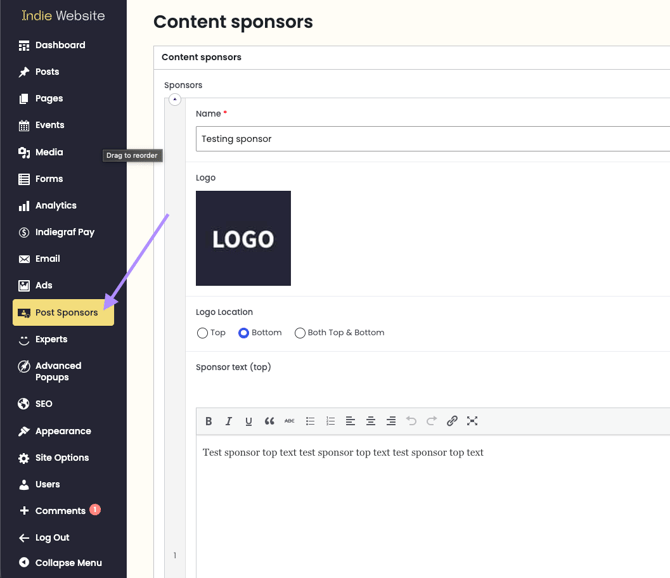Apply italic formatting in the editor toolbar
This screenshot has height=578, width=670.
[229, 421]
